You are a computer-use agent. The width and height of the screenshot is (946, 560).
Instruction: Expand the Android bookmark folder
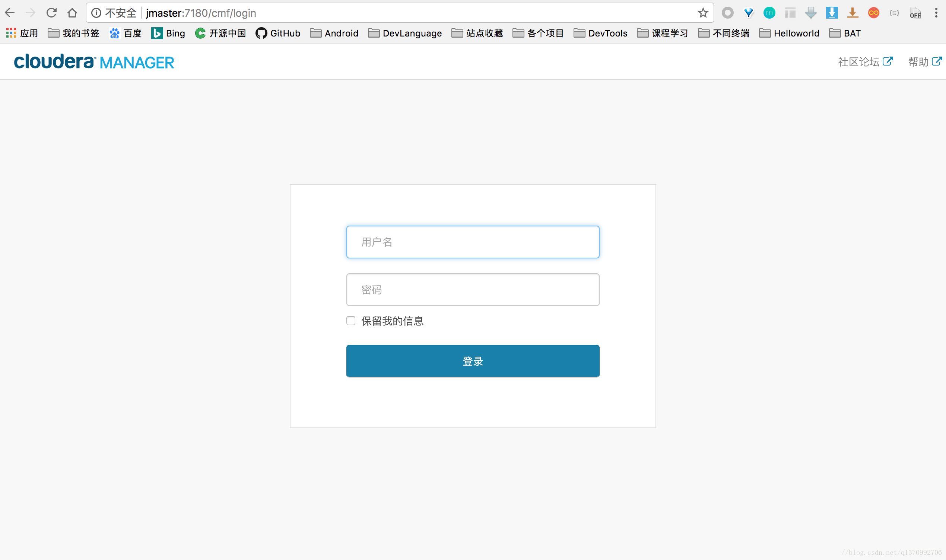pos(334,33)
